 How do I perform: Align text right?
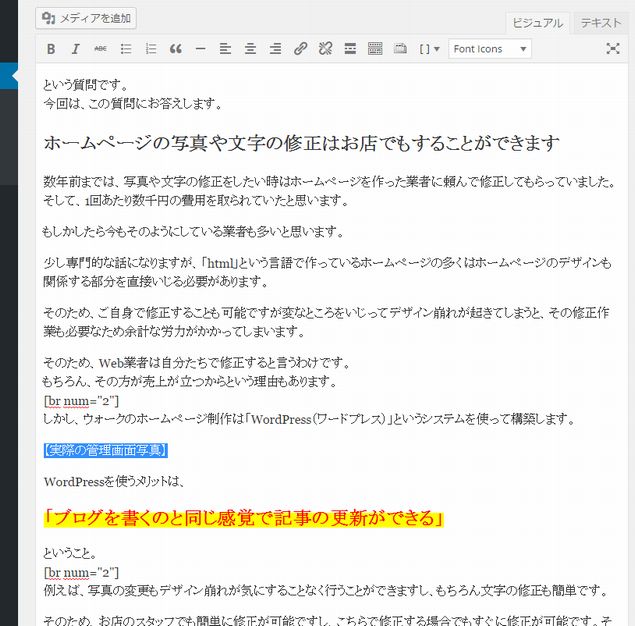pos(275,49)
